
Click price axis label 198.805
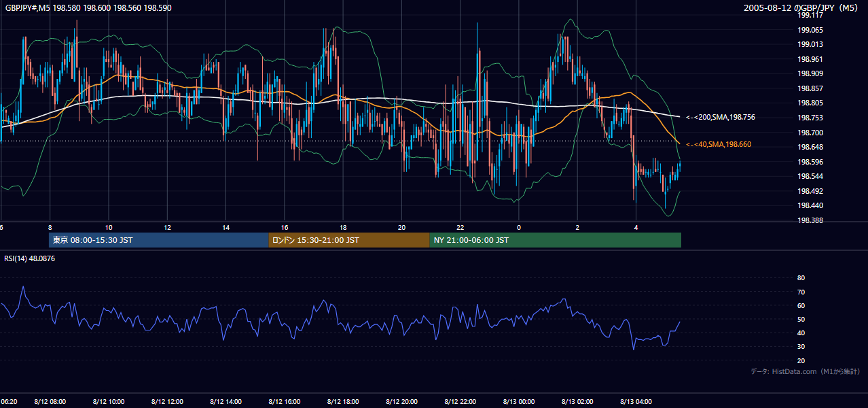[810, 103]
